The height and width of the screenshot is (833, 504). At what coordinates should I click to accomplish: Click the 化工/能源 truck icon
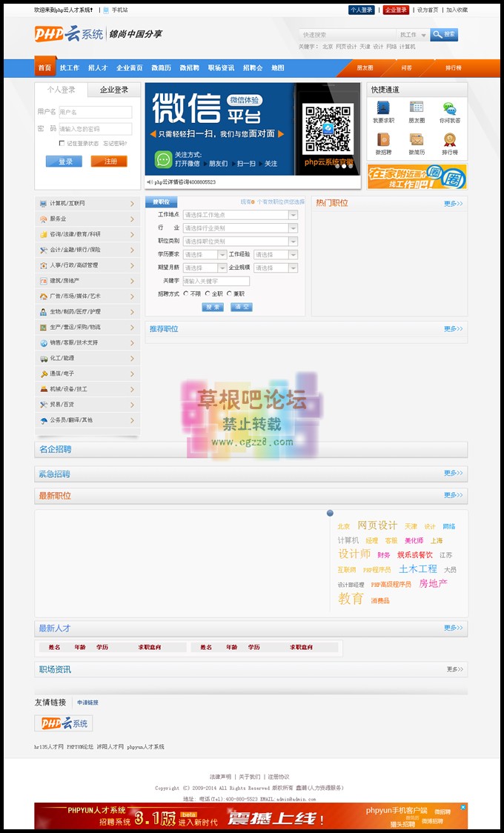(43, 358)
